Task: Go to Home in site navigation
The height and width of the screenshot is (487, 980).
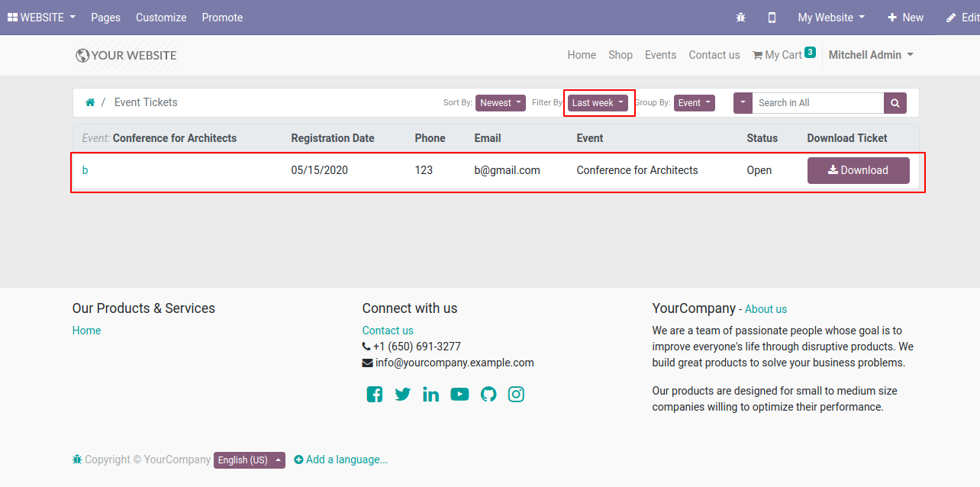Action: 582,55
